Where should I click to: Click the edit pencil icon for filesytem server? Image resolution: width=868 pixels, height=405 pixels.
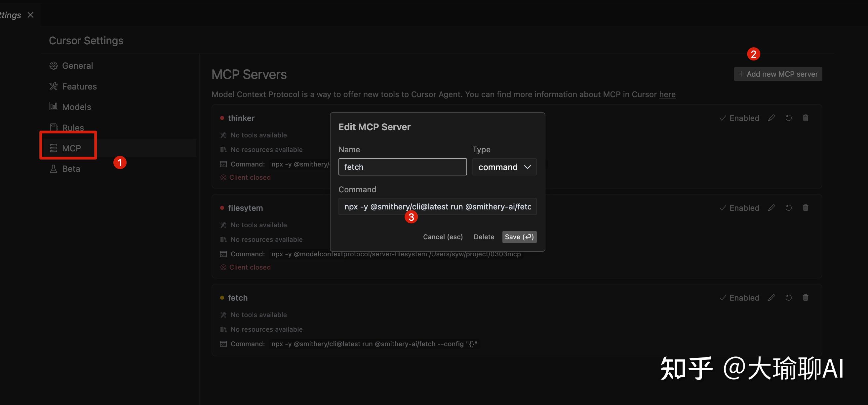pos(771,208)
